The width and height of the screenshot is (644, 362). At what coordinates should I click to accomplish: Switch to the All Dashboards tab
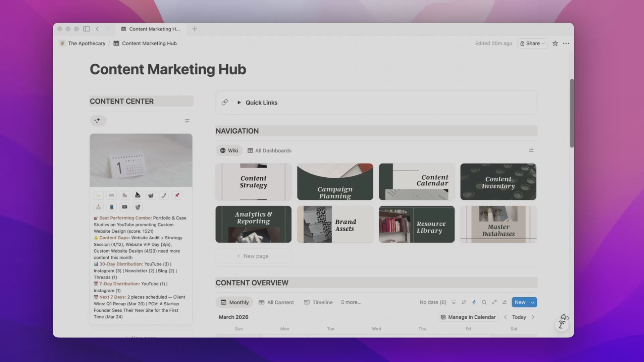(270, 150)
